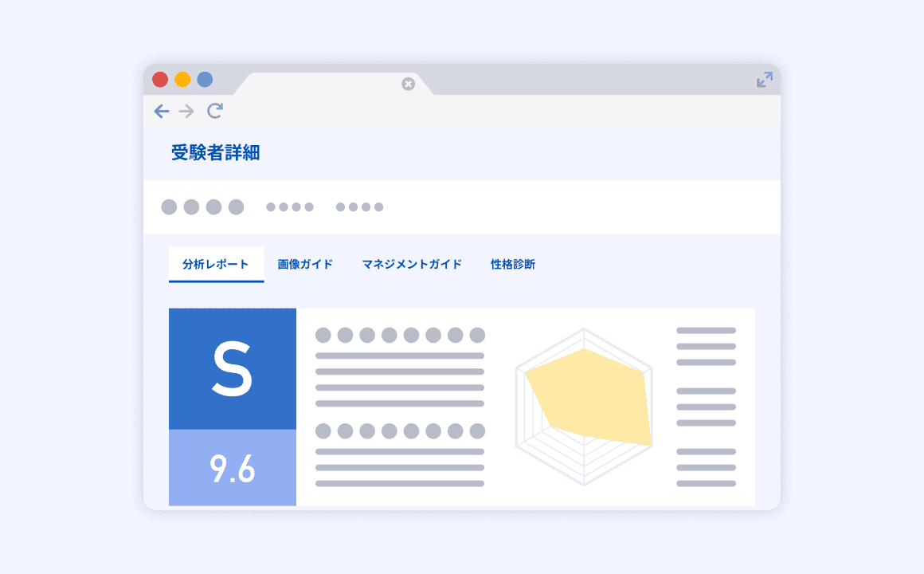Go to the 性格診断 tab
This screenshot has height=574, width=924.
(513, 265)
